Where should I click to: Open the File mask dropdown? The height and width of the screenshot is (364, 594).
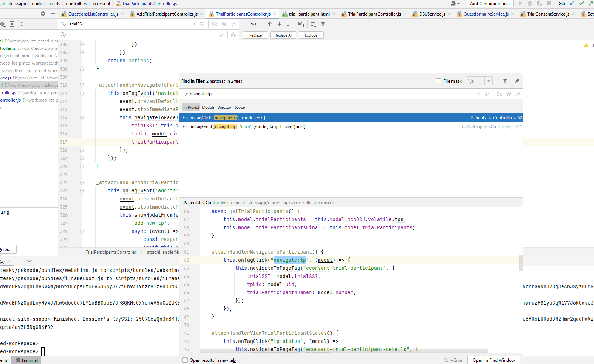click(x=488, y=81)
